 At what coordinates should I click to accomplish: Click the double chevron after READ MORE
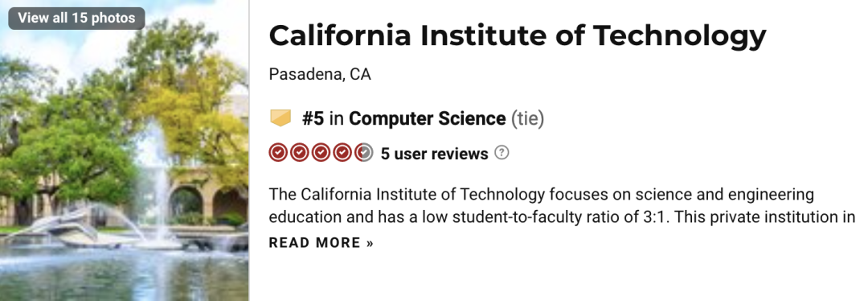click(x=370, y=243)
